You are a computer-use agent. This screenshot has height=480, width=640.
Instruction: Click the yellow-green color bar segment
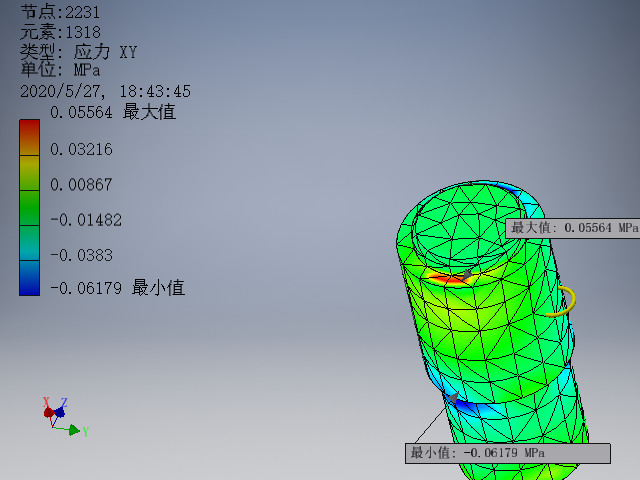[x=29, y=173]
